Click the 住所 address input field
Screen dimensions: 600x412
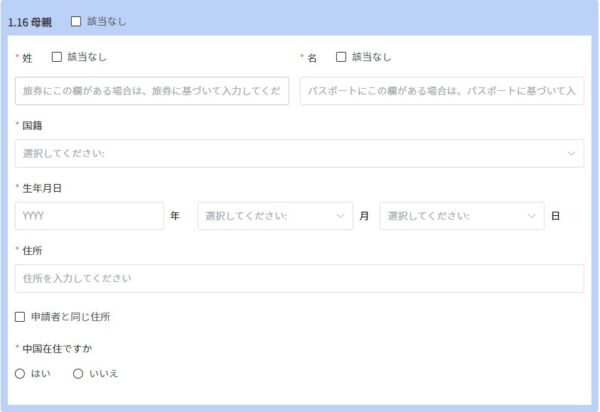299,278
